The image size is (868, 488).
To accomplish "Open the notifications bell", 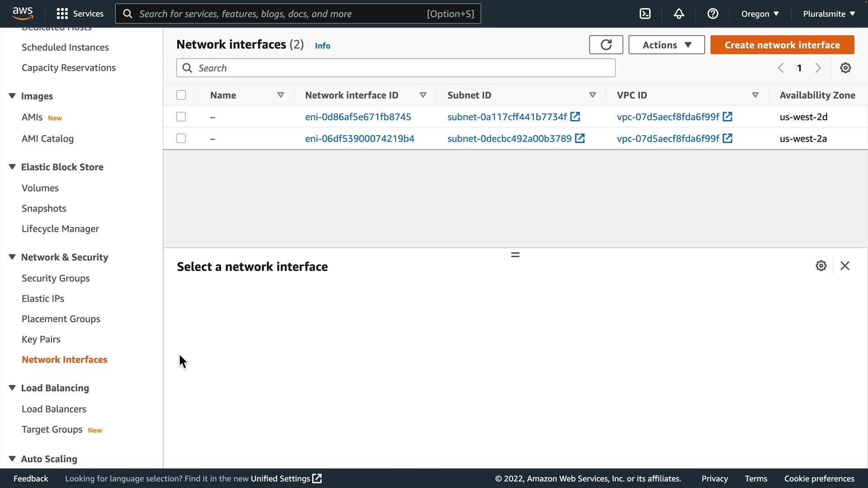I will pyautogui.click(x=679, y=14).
